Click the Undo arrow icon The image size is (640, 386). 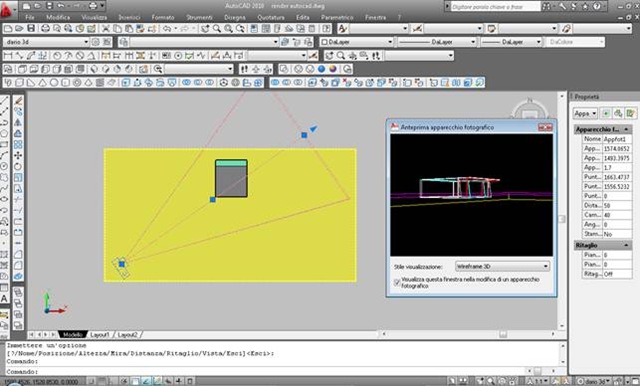[x=167, y=28]
